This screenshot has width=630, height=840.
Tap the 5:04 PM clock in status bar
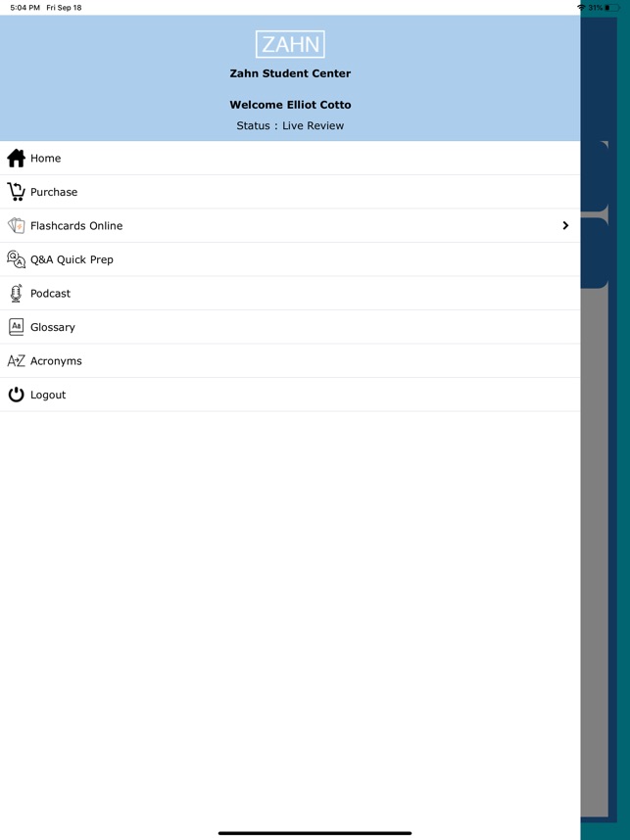pos(24,8)
